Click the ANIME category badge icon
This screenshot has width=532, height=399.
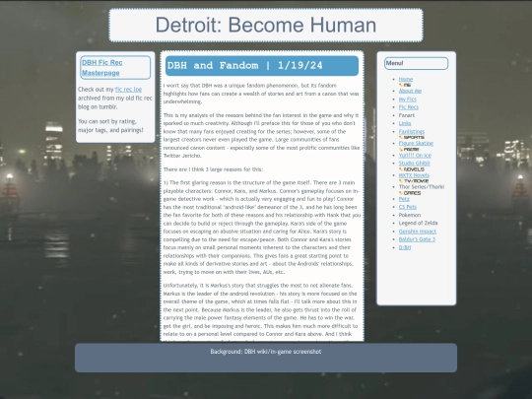(409, 150)
